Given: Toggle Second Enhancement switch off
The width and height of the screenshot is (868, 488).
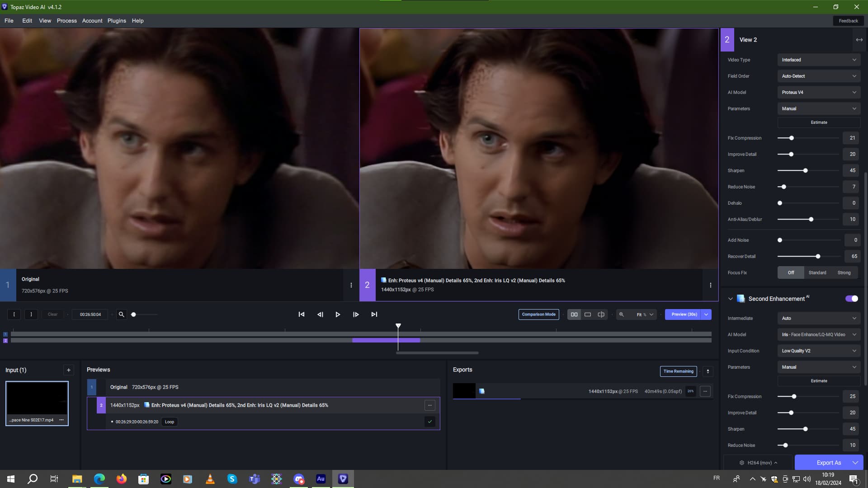Looking at the screenshot, I should (851, 299).
